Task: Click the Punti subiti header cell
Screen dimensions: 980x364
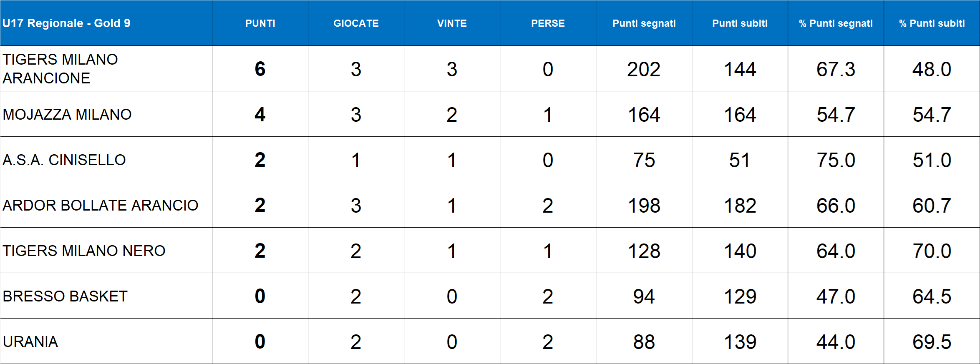Action: [740, 23]
